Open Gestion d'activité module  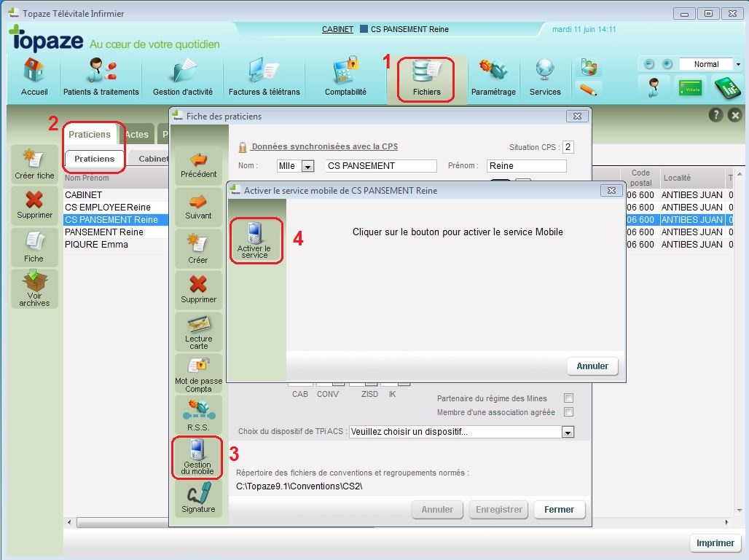pos(182,77)
